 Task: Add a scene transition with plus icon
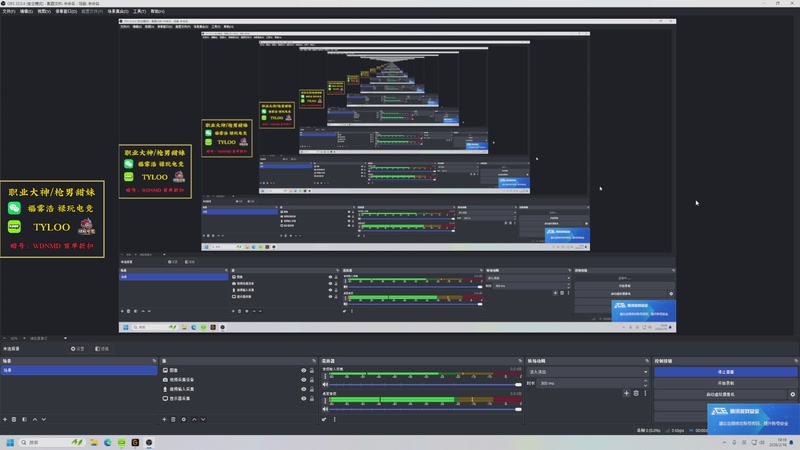627,393
